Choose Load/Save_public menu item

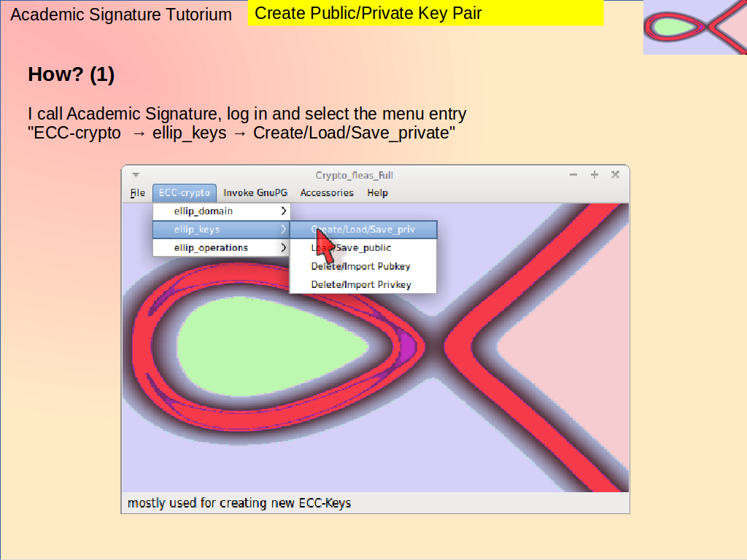coord(363,248)
